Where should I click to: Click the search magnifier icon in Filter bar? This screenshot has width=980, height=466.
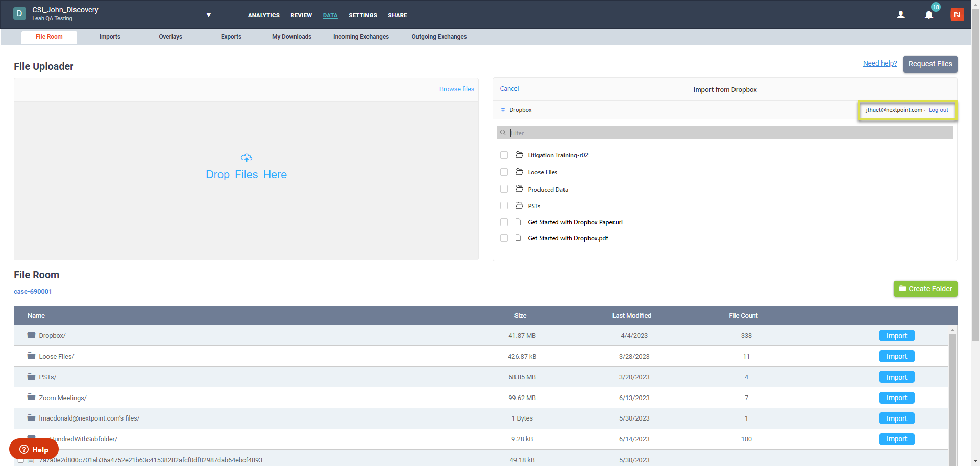pos(503,133)
